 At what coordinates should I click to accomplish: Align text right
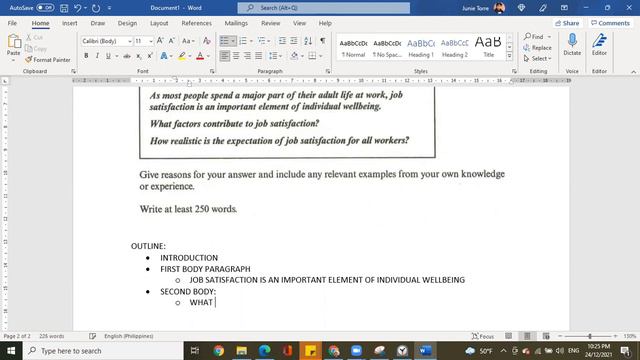coord(247,56)
